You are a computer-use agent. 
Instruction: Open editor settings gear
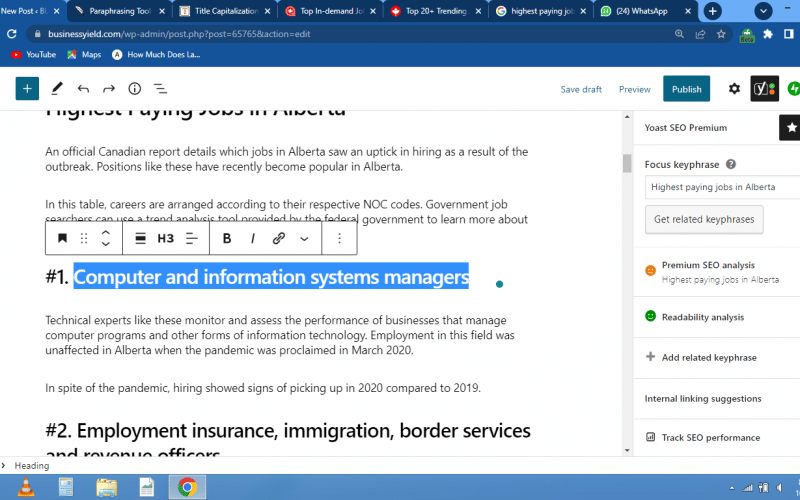[x=734, y=88]
